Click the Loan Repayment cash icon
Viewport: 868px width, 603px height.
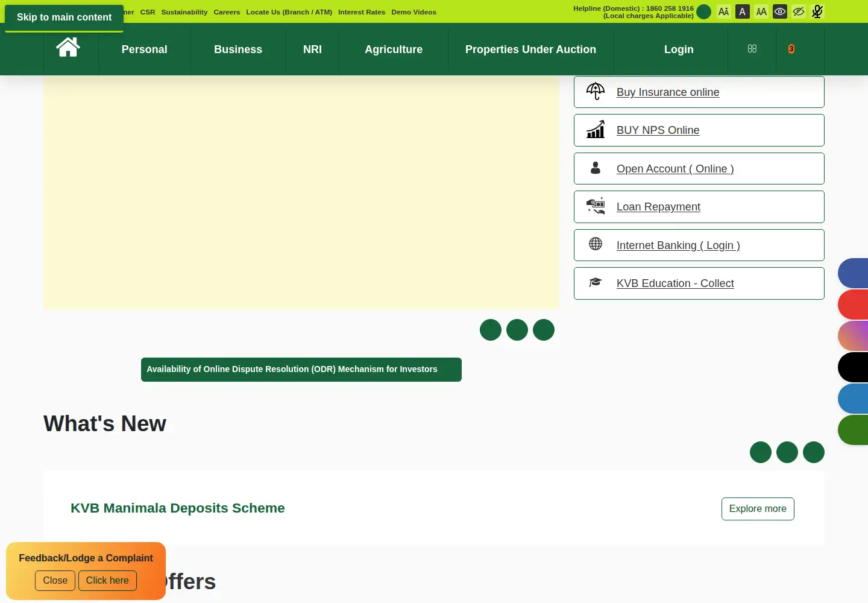596,206
